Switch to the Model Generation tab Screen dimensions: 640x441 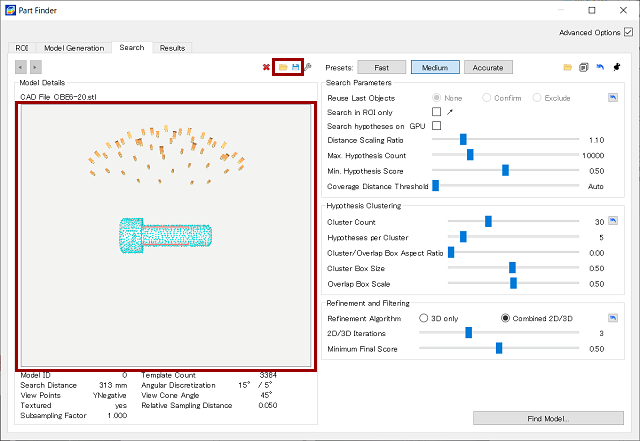73,47
